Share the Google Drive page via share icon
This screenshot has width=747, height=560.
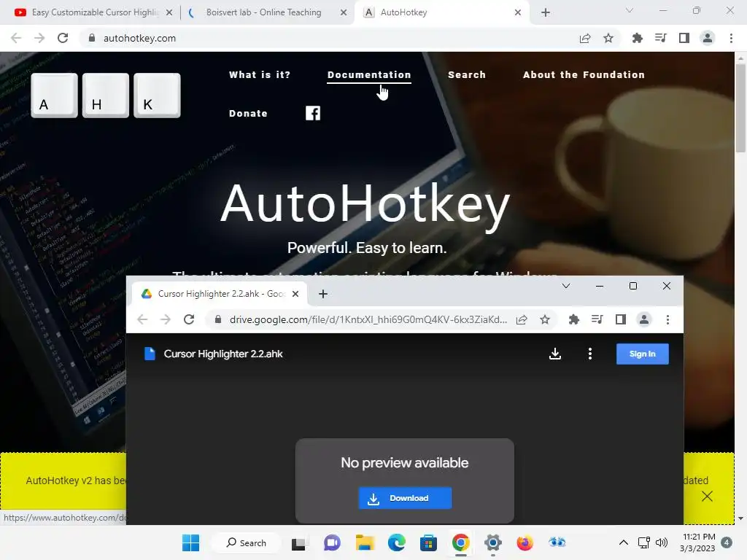(522, 319)
